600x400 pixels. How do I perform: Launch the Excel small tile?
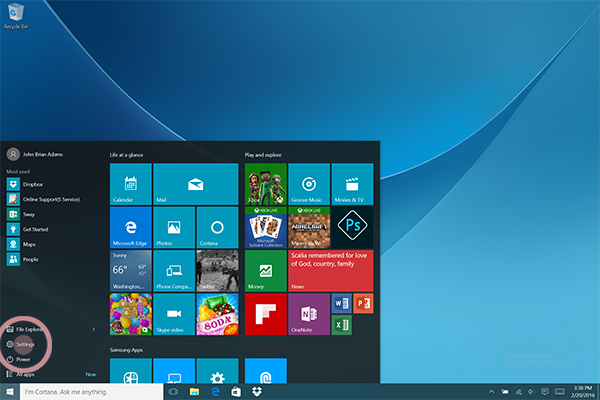[341, 325]
